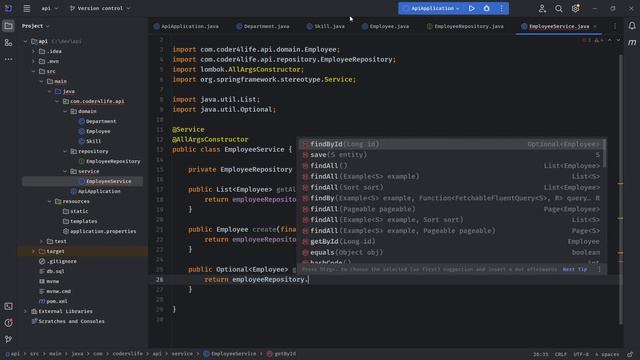
Task: Open the Project tool window icon
Action: [x=8, y=26]
